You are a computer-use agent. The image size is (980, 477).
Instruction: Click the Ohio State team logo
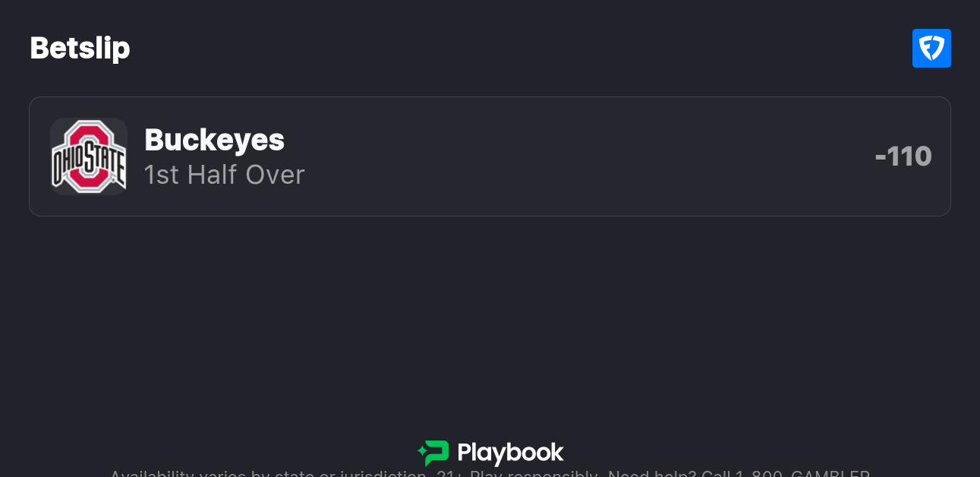(88, 156)
